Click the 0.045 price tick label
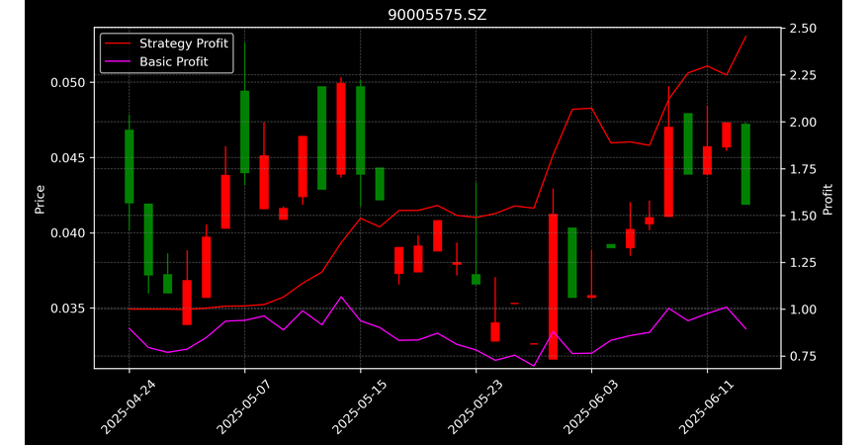 [x=68, y=158]
